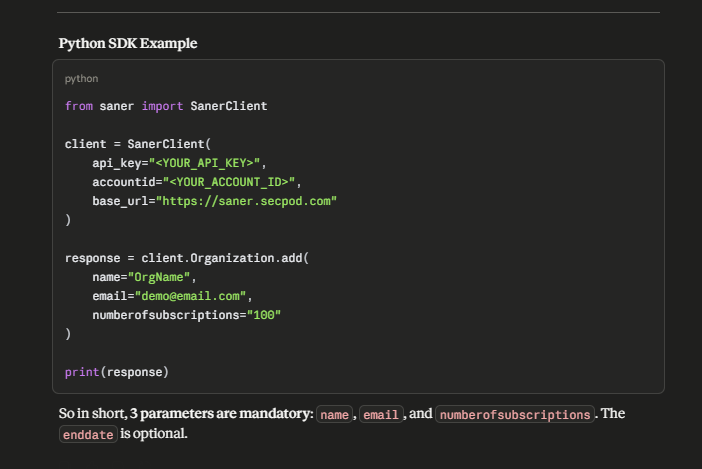The height and width of the screenshot is (469, 702).
Task: Click the 'is optional.' text
Action: [x=154, y=434]
